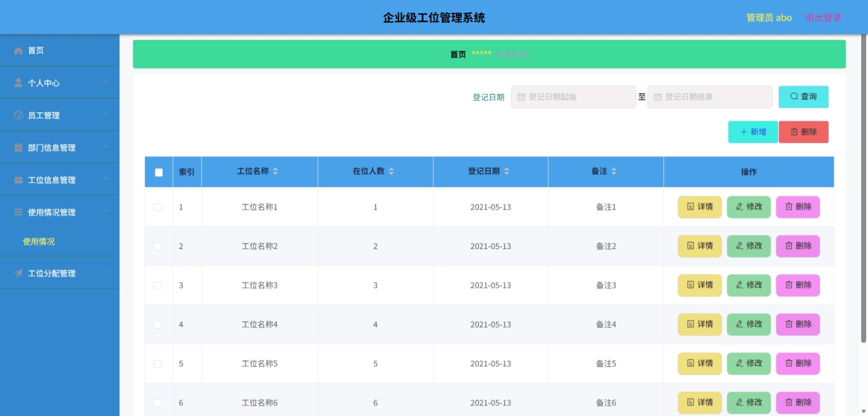
Task: Click the vertical page scrollbar
Action: click(864, 187)
